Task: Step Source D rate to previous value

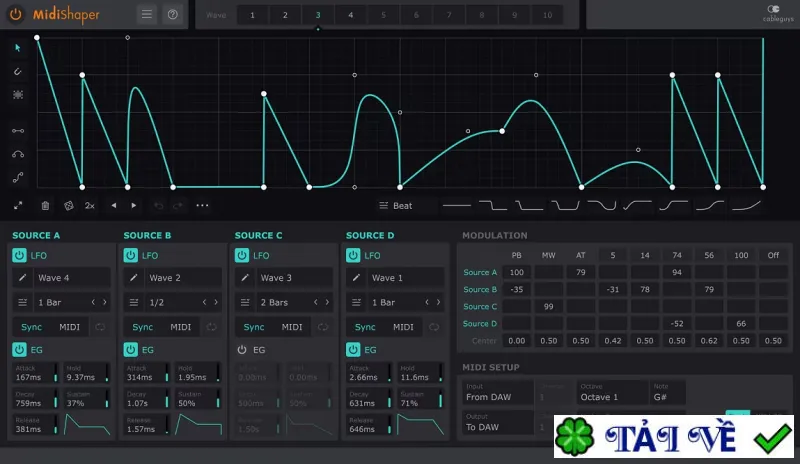Action: coord(427,302)
